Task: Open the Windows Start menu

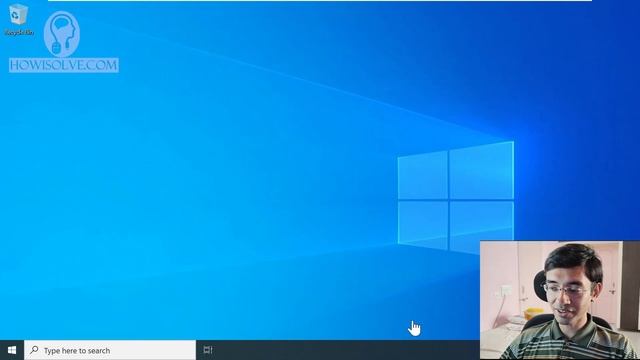Action: click(12, 350)
